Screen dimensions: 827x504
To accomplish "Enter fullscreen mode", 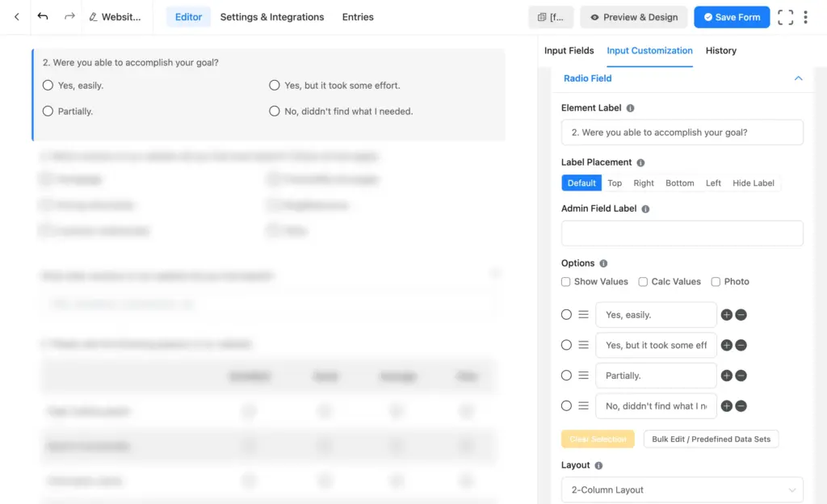I will (785, 18).
